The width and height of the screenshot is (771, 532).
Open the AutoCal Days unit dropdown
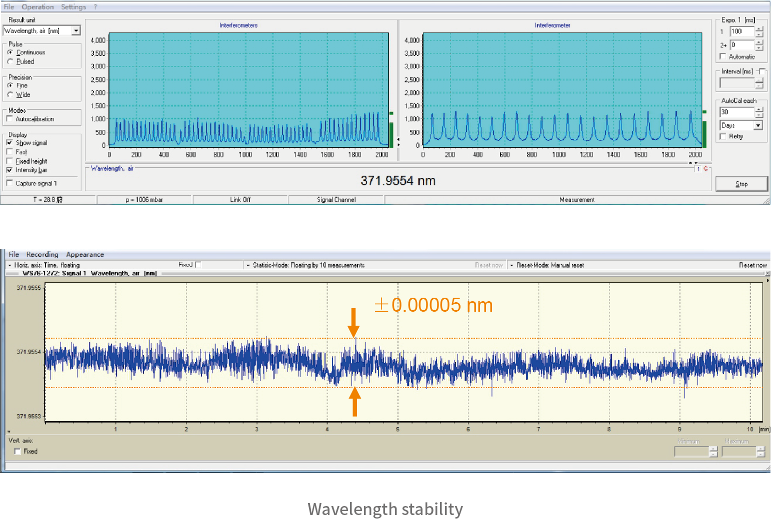[758, 125]
